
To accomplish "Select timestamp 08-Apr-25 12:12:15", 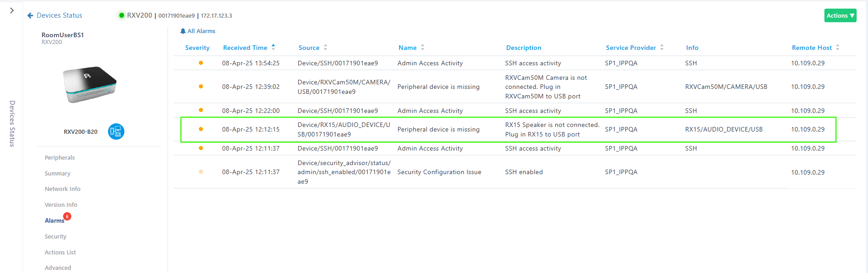I will (251, 130).
